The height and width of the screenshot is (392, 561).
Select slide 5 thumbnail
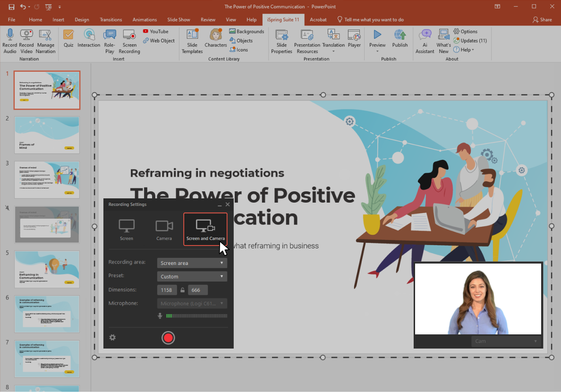coord(47,269)
